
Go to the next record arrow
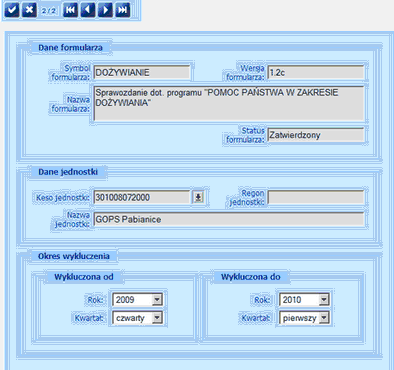105,10
